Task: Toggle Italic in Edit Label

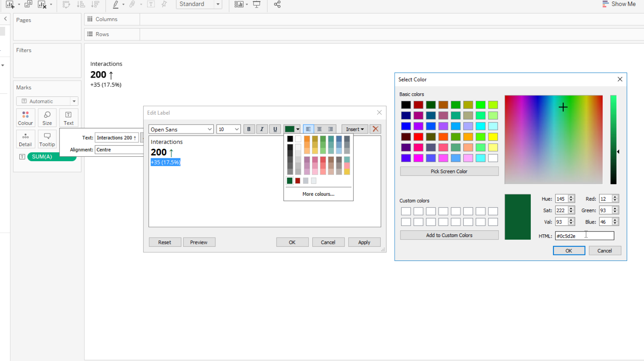Action: (262, 129)
